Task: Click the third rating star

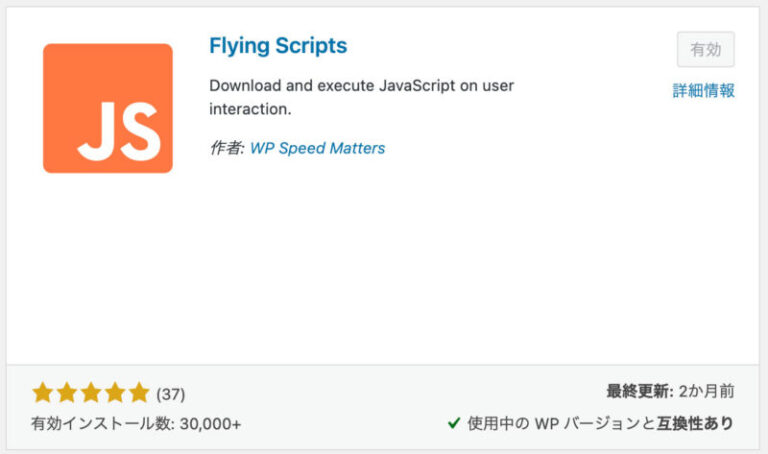Action: 90,392
